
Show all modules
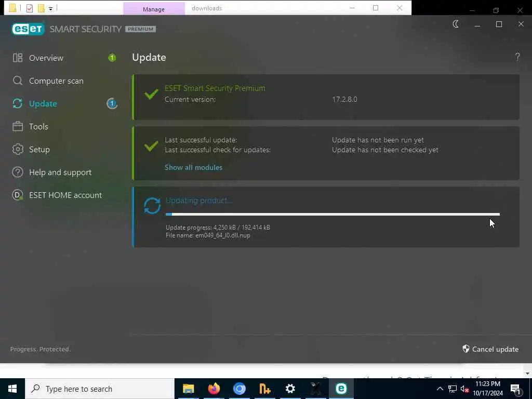[193, 167]
